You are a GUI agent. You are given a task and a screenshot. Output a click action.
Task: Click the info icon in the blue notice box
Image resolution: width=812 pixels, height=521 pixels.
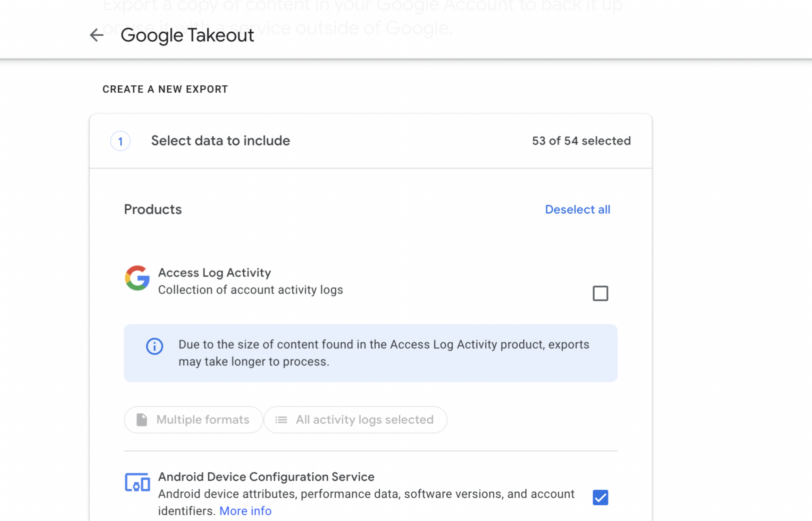click(154, 346)
